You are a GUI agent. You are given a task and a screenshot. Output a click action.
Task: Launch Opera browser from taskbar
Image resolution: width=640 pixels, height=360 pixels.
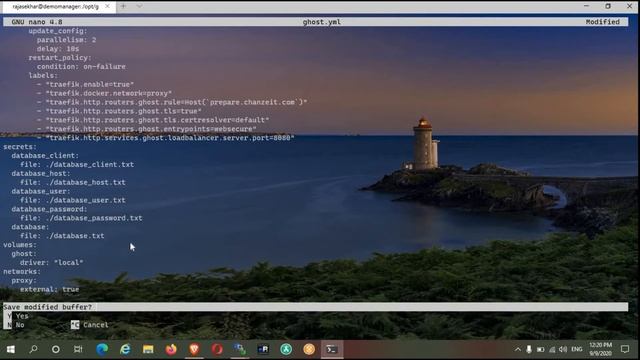tap(217, 349)
